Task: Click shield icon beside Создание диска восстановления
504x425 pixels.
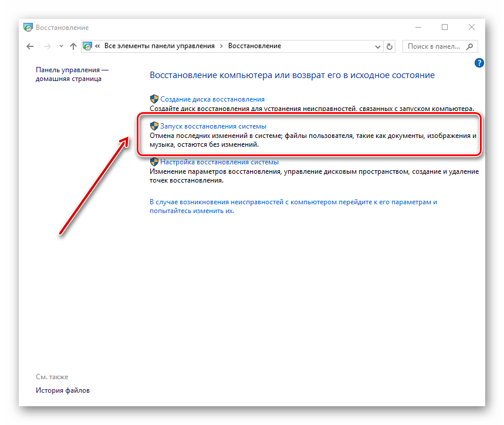Action: click(154, 99)
